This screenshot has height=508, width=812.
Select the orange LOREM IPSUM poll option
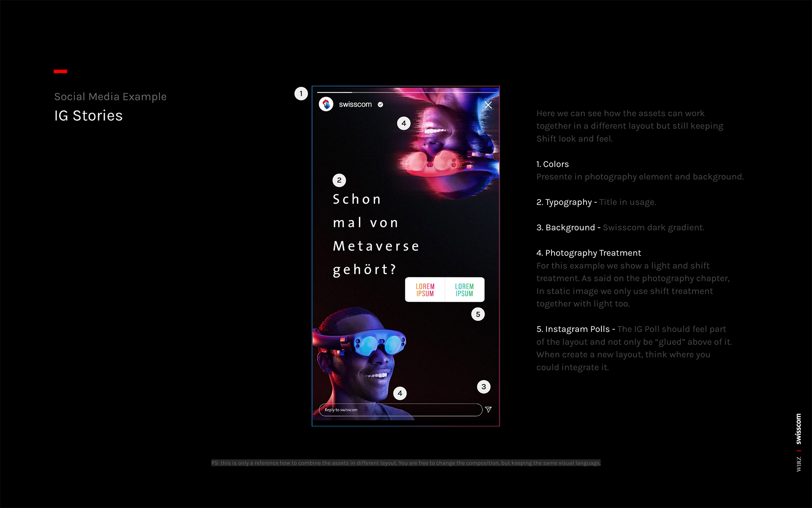pos(425,290)
